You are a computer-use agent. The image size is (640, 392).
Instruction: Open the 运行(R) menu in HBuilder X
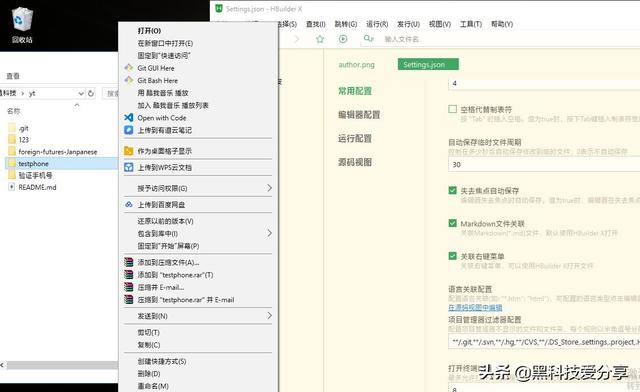[377, 24]
